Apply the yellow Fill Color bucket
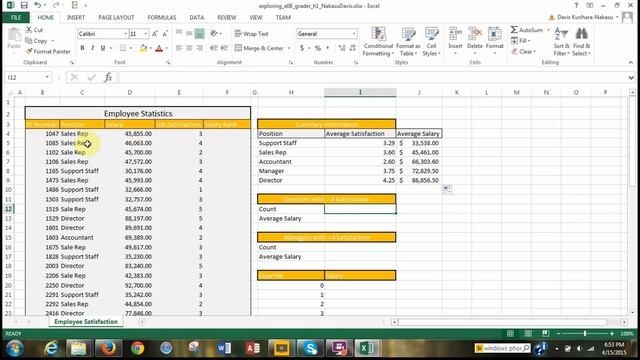Viewport: 640px width, 360px height. tap(143, 49)
